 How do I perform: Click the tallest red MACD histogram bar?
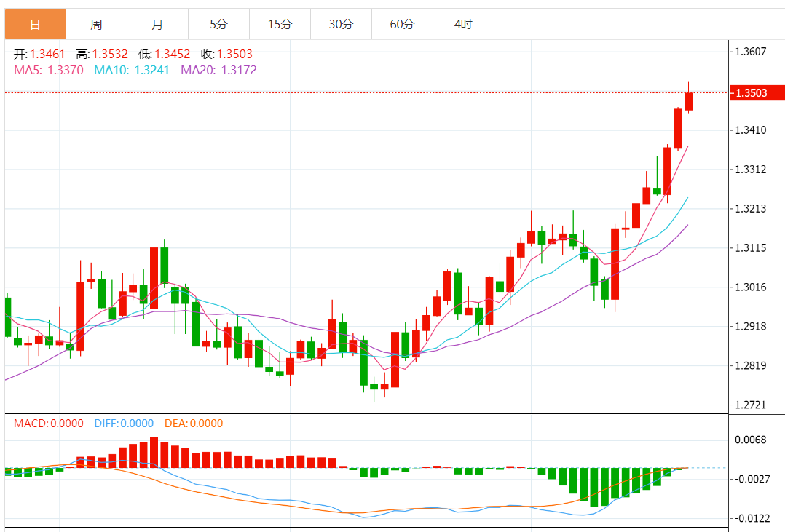pos(154,453)
